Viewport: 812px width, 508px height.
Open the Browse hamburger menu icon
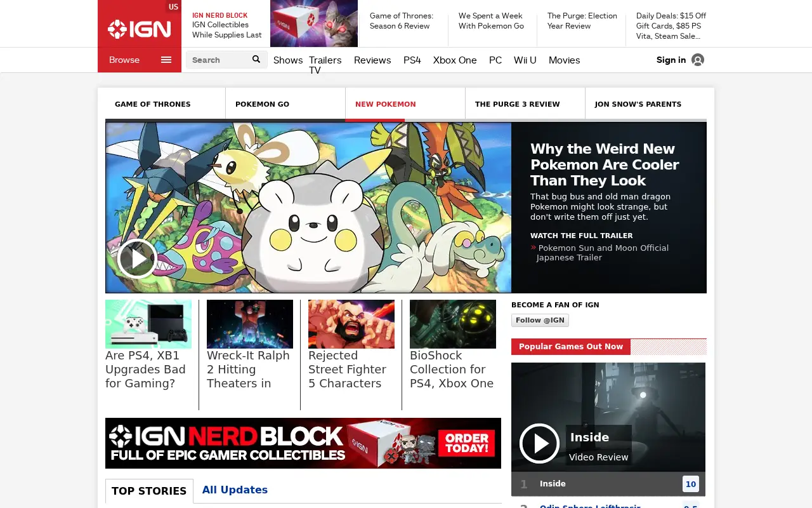(x=166, y=60)
